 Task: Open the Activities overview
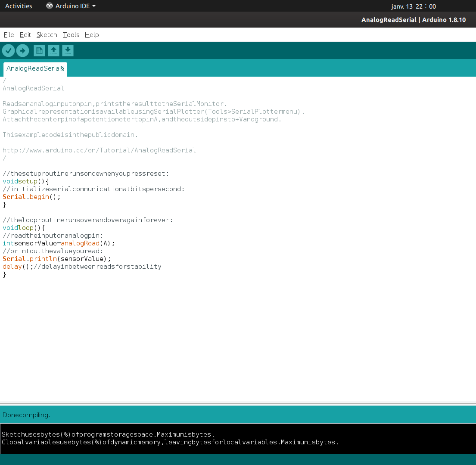(19, 6)
